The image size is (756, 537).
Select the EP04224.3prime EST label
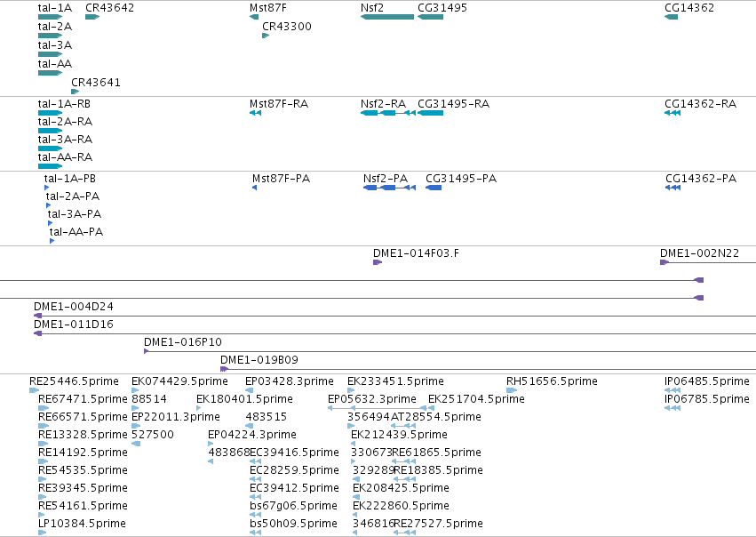tap(252, 435)
